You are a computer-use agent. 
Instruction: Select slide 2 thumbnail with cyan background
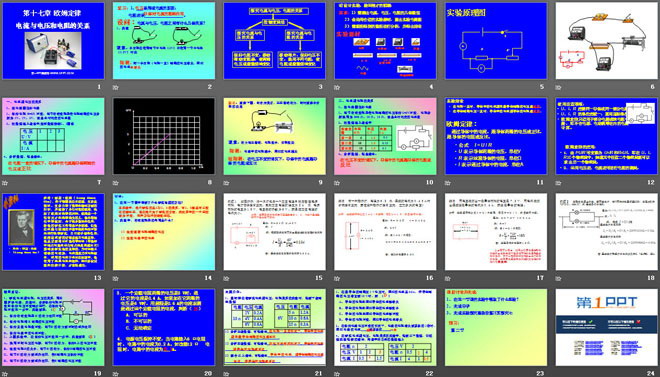[x=164, y=41]
